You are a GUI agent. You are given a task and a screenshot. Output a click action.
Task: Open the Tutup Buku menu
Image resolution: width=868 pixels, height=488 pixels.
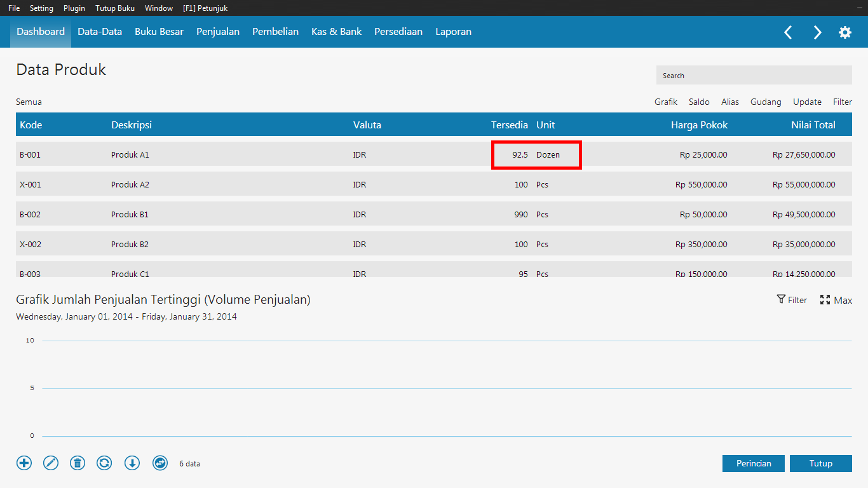115,8
